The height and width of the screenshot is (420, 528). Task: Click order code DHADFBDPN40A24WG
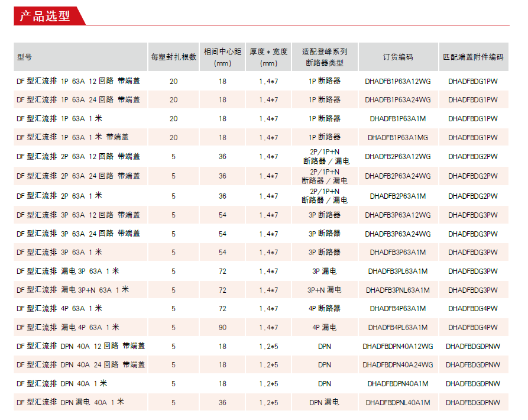tap(398, 365)
